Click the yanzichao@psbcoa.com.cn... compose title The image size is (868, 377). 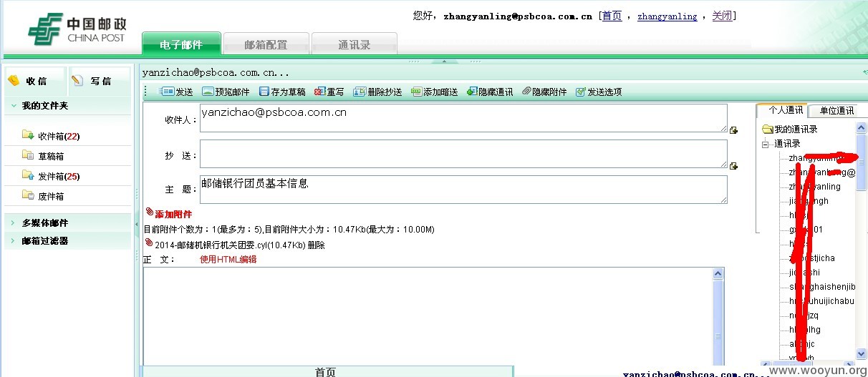tap(216, 72)
